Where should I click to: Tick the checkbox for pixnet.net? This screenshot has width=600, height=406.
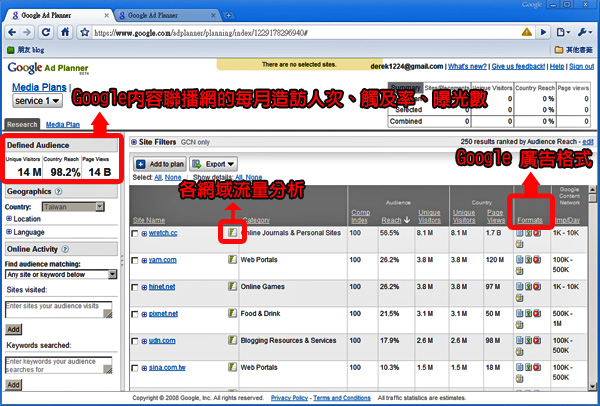point(135,314)
